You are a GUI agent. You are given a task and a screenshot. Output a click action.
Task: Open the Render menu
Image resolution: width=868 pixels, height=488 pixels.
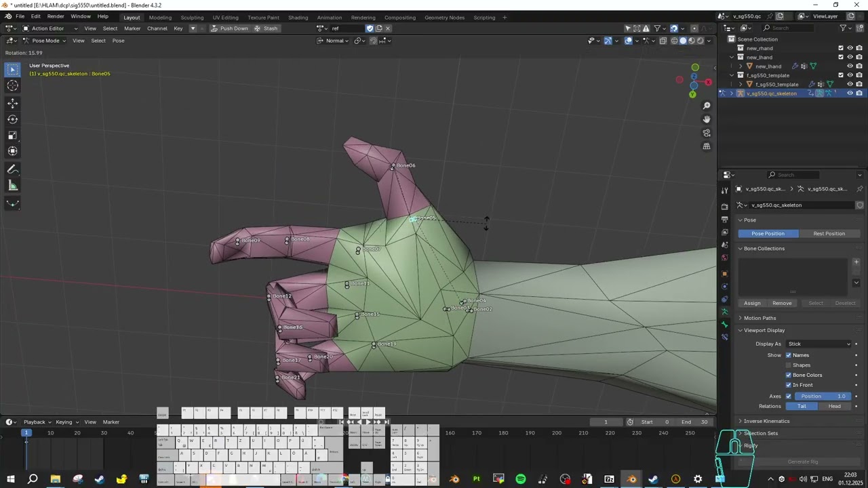tap(56, 16)
